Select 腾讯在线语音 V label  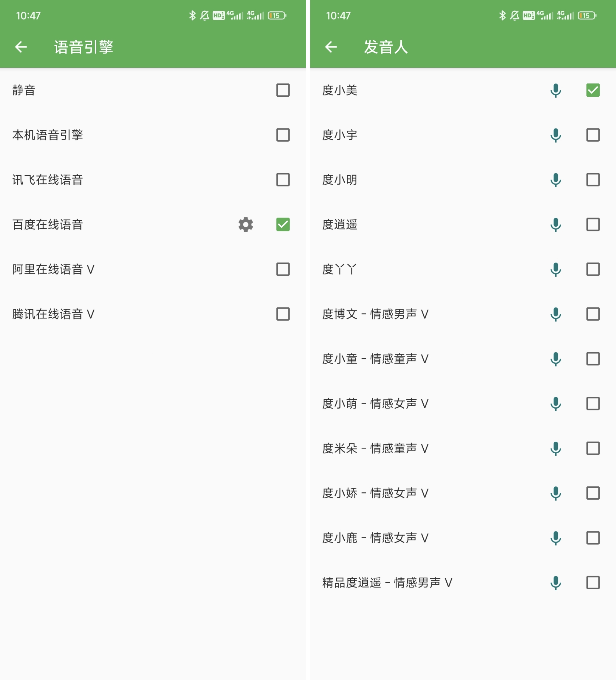tap(53, 314)
